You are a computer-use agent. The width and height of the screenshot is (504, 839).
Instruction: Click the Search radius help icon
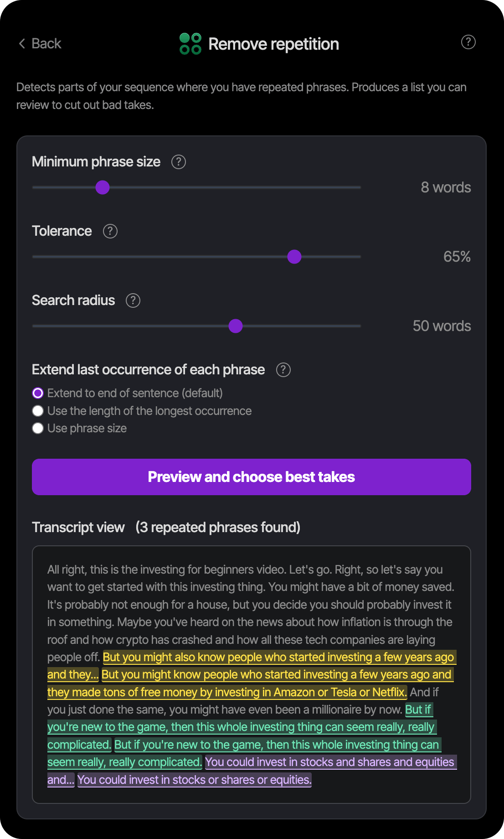[133, 300]
